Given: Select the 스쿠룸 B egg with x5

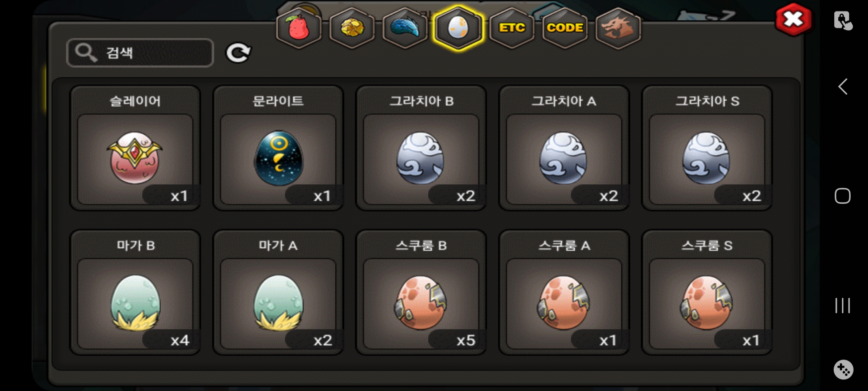Looking at the screenshot, I should pyautogui.click(x=421, y=292).
